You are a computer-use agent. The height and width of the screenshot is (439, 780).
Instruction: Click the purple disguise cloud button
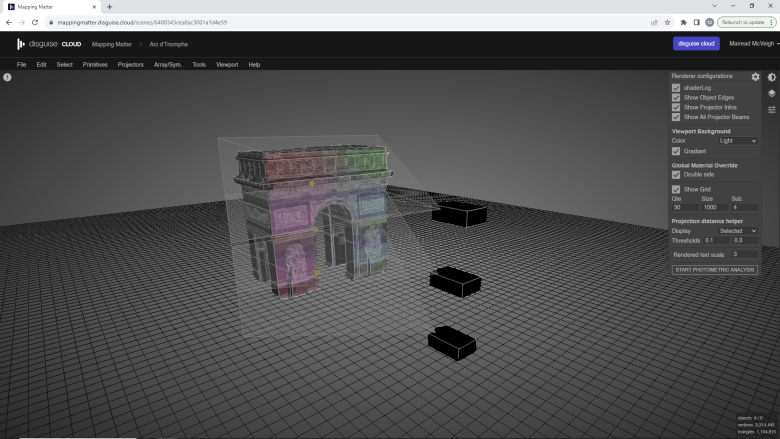(696, 44)
